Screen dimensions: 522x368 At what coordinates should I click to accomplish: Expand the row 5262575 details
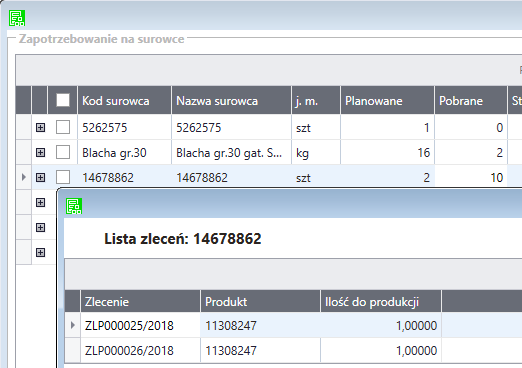coord(40,127)
